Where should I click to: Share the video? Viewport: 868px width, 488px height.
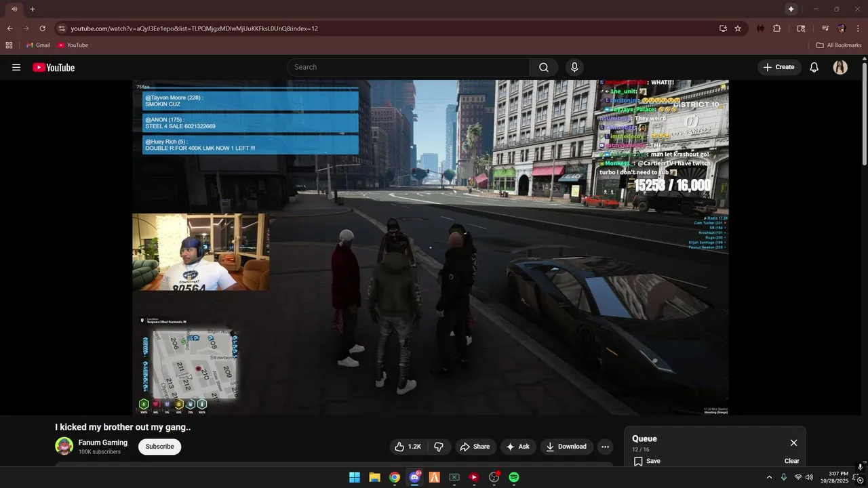(x=475, y=447)
